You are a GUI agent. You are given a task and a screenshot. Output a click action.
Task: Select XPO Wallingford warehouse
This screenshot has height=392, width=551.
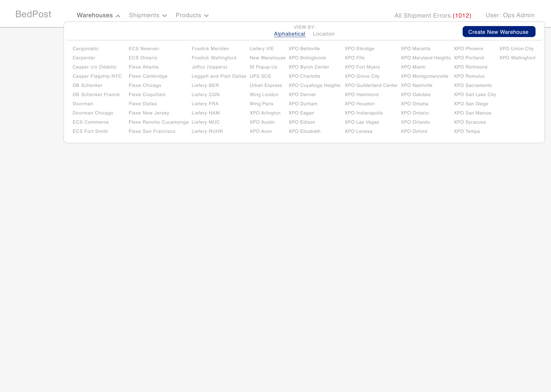[517, 58]
